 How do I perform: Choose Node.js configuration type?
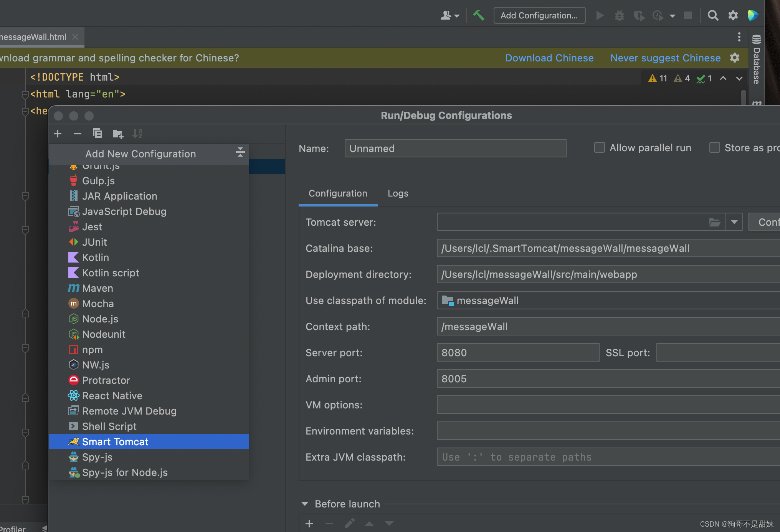pyautogui.click(x=149, y=319)
